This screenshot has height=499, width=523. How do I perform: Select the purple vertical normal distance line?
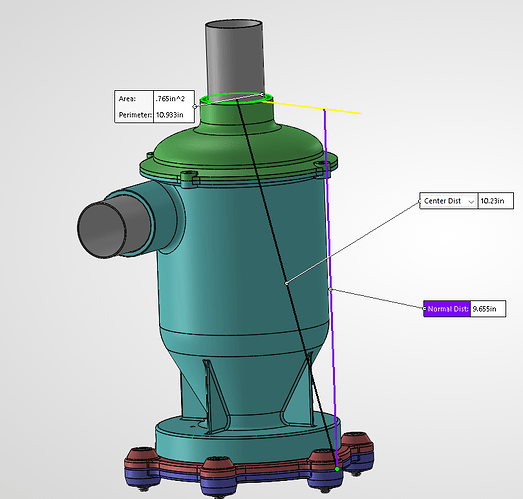[330, 287]
